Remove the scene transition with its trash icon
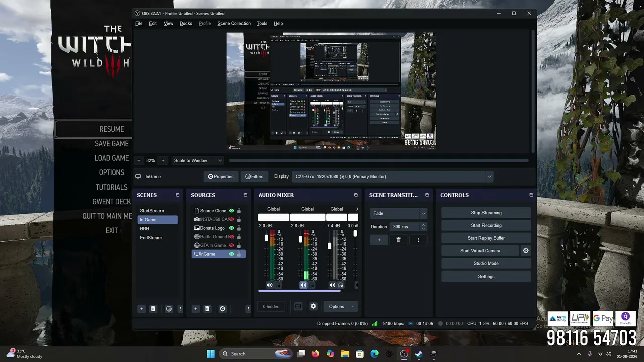Image resolution: width=644 pixels, height=362 pixels. pos(398,240)
